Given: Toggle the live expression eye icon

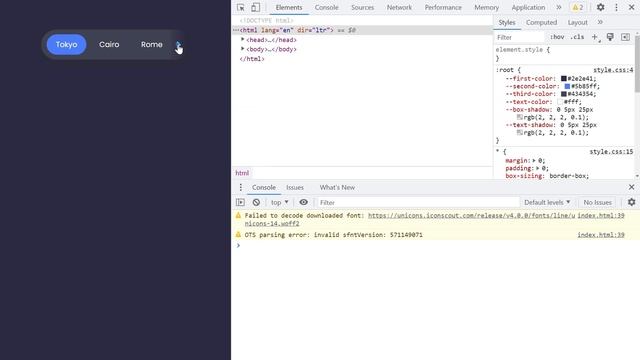Looking at the screenshot, I should pos(303,202).
